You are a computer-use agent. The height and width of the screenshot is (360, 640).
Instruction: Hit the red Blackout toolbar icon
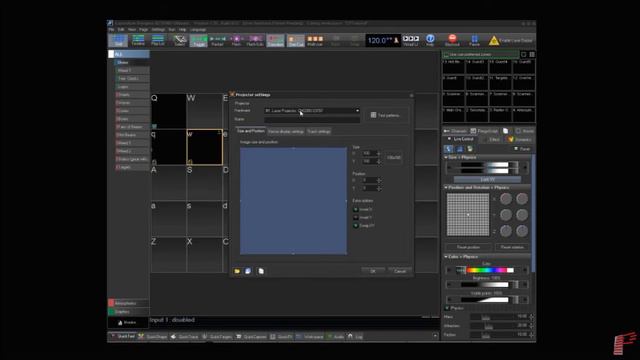pos(452,40)
